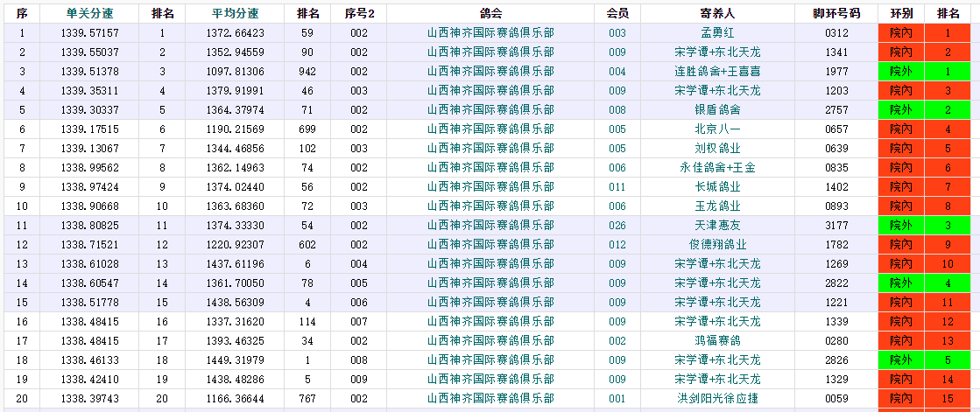
Task: Click the 鸽会 column header
Action: (x=490, y=14)
